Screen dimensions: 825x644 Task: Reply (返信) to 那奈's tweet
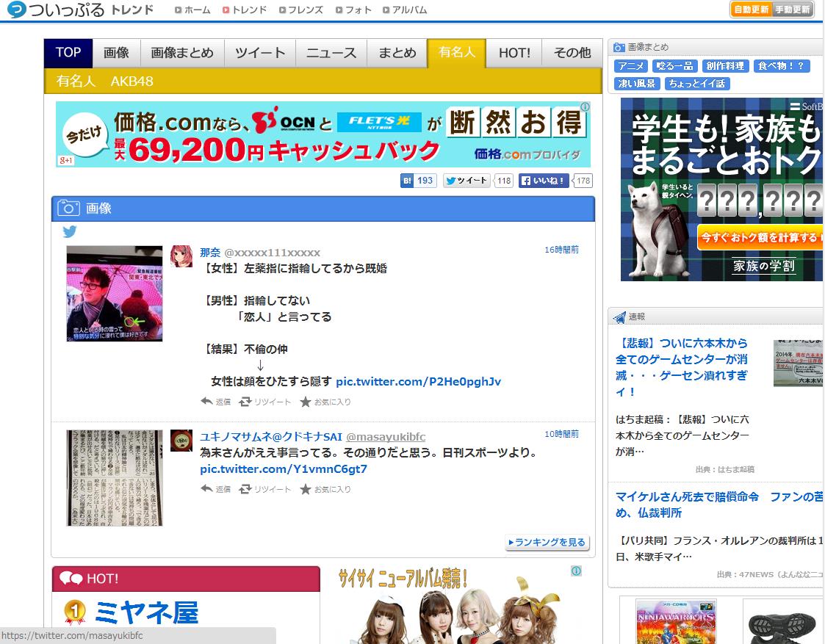pyautogui.click(x=216, y=402)
